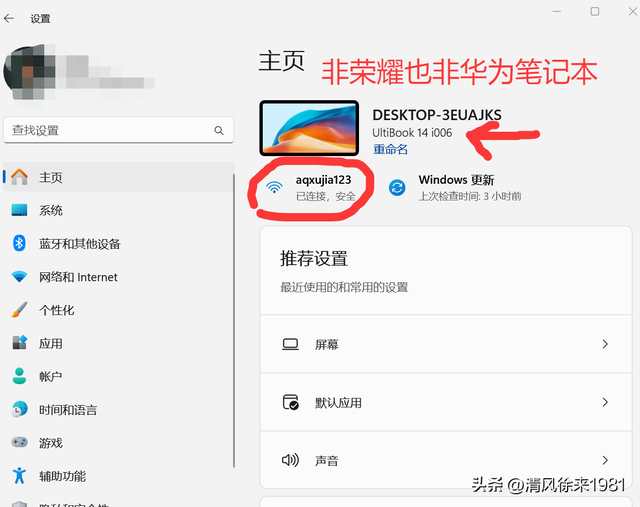Click the network Wi-Fi diamond icon in sidebar
The height and width of the screenshot is (507, 640).
pyautogui.click(x=19, y=277)
